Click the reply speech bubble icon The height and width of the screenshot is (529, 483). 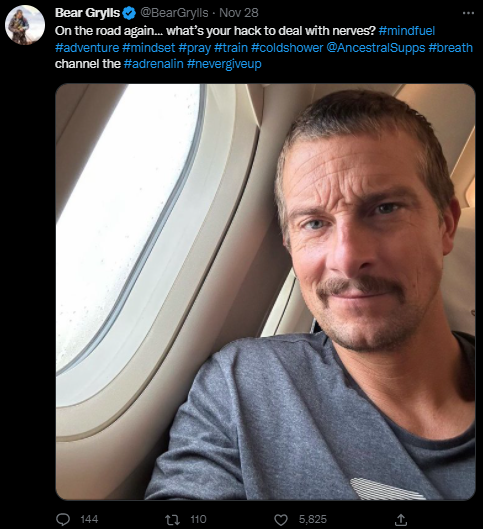pos(63,519)
